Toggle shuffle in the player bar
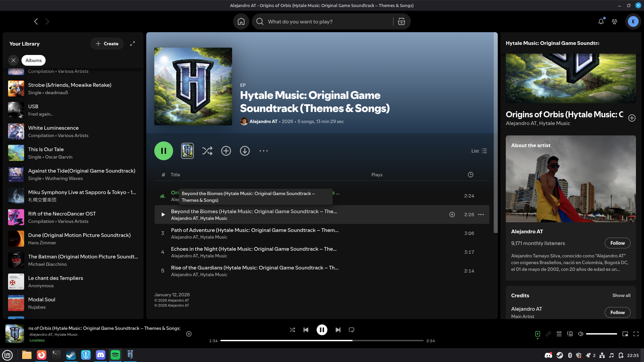This screenshot has height=362, width=644. click(292, 330)
